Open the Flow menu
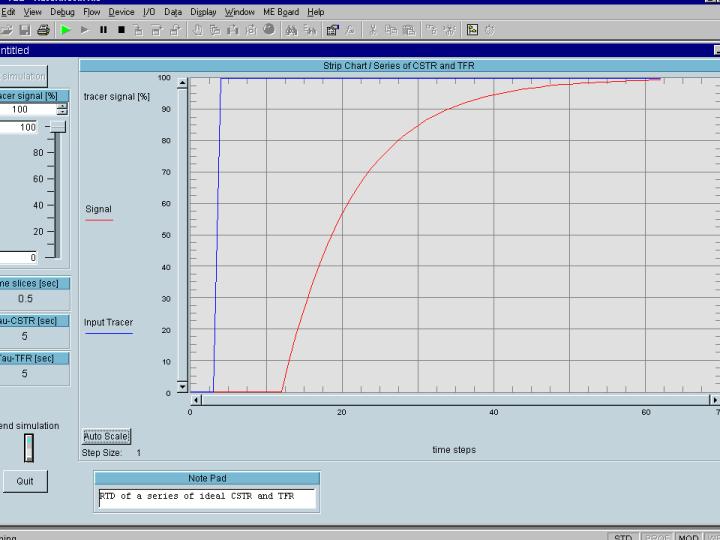The width and height of the screenshot is (720, 540). point(92,12)
